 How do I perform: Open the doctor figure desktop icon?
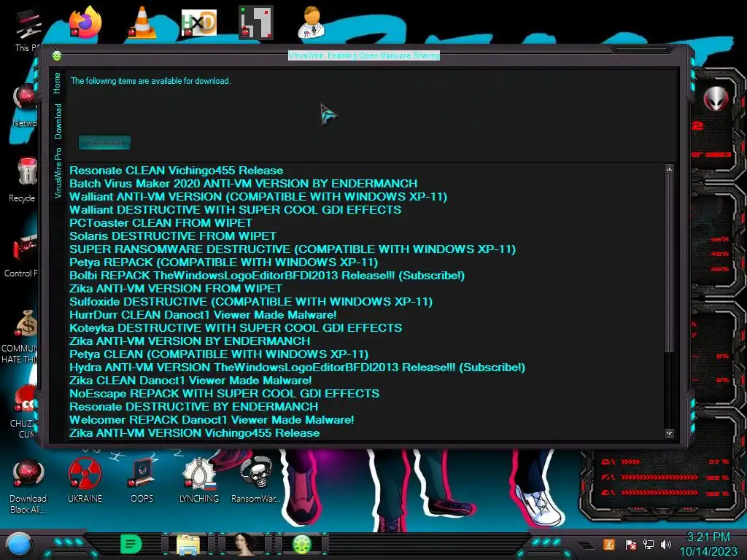click(x=312, y=22)
